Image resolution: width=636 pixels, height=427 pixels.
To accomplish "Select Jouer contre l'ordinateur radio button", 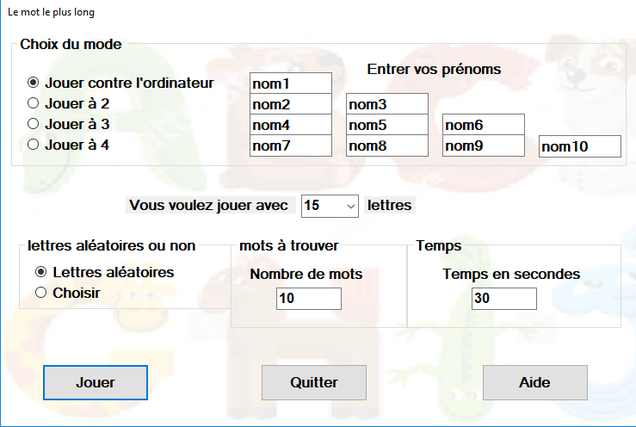I will [120, 83].
